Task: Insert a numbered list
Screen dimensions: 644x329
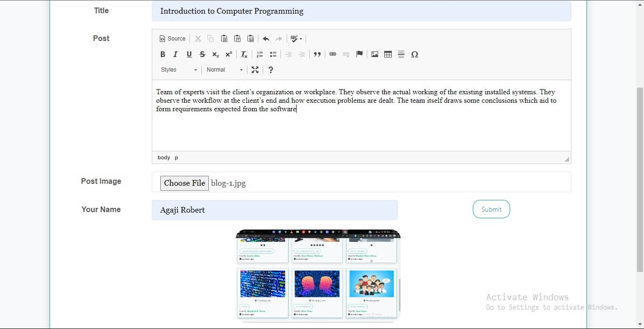Action: click(260, 55)
